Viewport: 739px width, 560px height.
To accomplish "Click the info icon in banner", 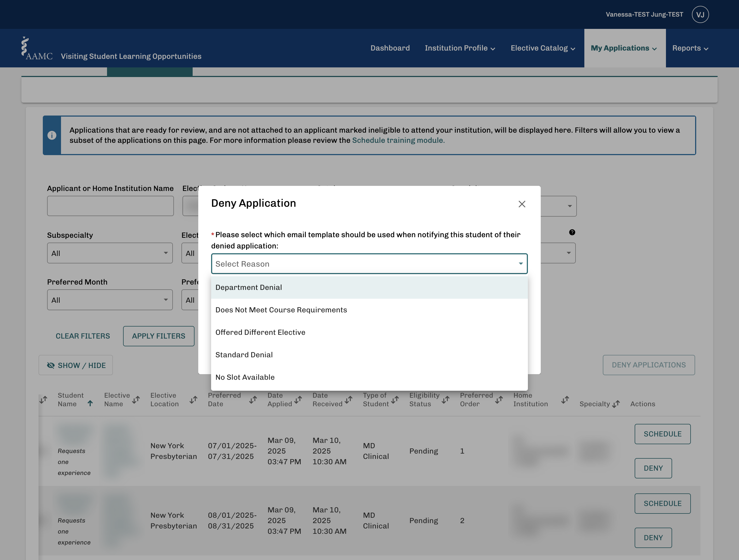I will click(52, 135).
